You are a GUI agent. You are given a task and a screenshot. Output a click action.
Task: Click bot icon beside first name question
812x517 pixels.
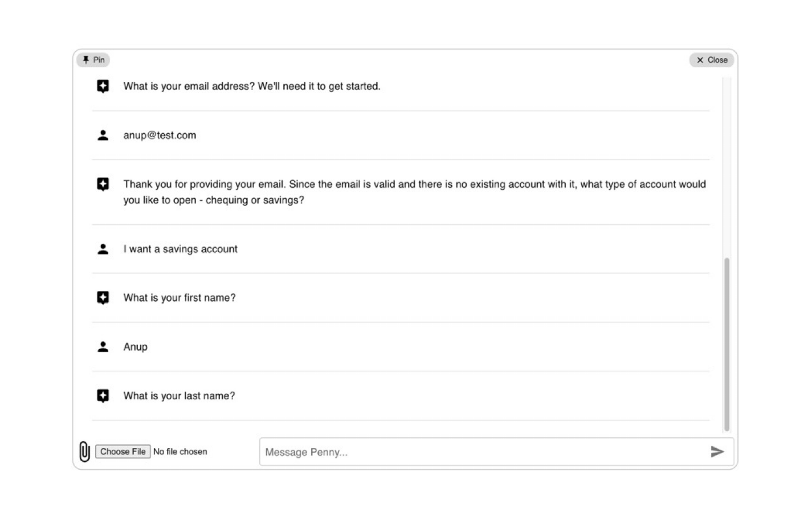103,298
